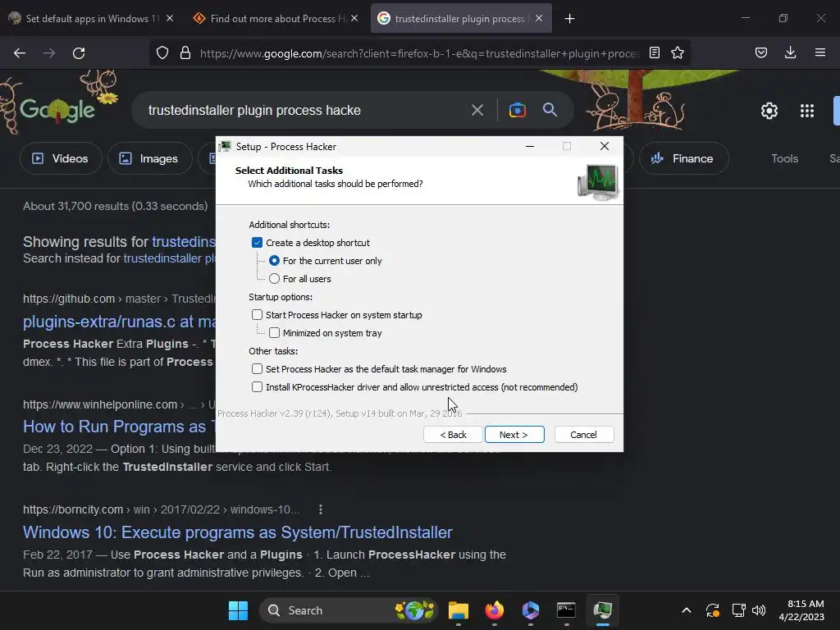The width and height of the screenshot is (840, 630).
Task: Close the Find out more about Process tab
Action: click(354, 18)
